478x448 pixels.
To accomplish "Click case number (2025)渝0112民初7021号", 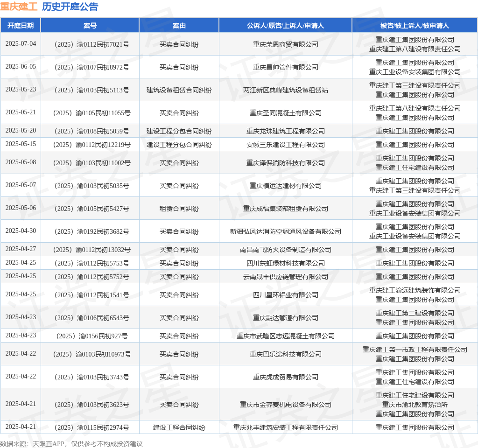I will pyautogui.click(x=92, y=44).
